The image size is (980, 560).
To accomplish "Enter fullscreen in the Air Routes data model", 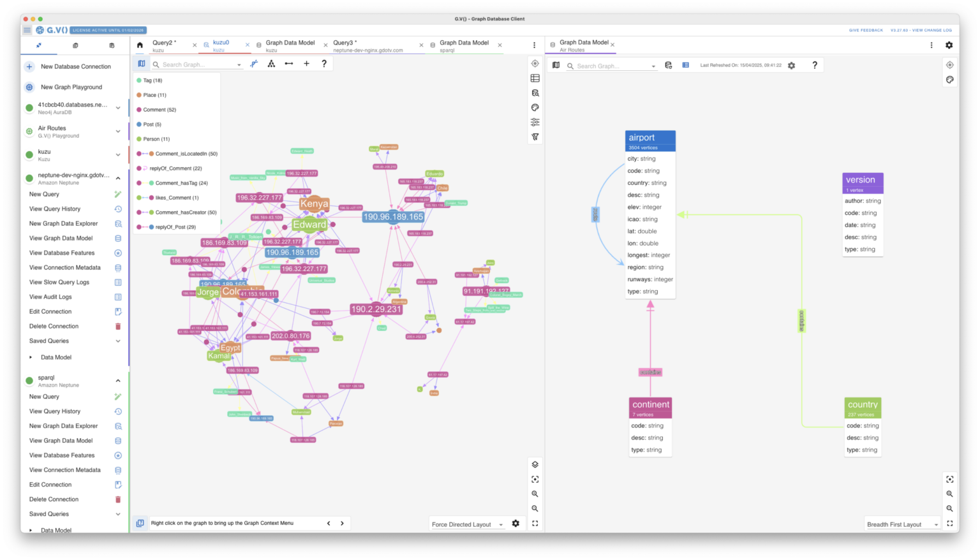I will coord(950,524).
